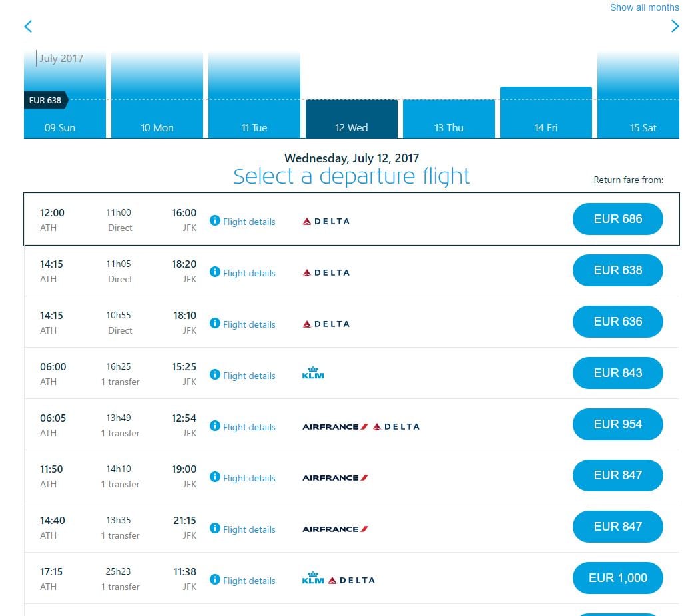
Task: Open Flight details for 17:15 departure
Action: point(249,581)
